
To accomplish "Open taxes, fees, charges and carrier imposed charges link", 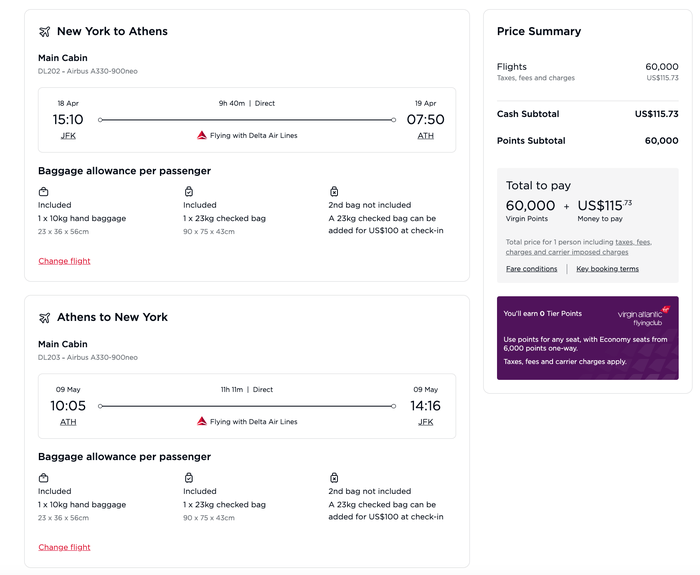I will coord(579,247).
